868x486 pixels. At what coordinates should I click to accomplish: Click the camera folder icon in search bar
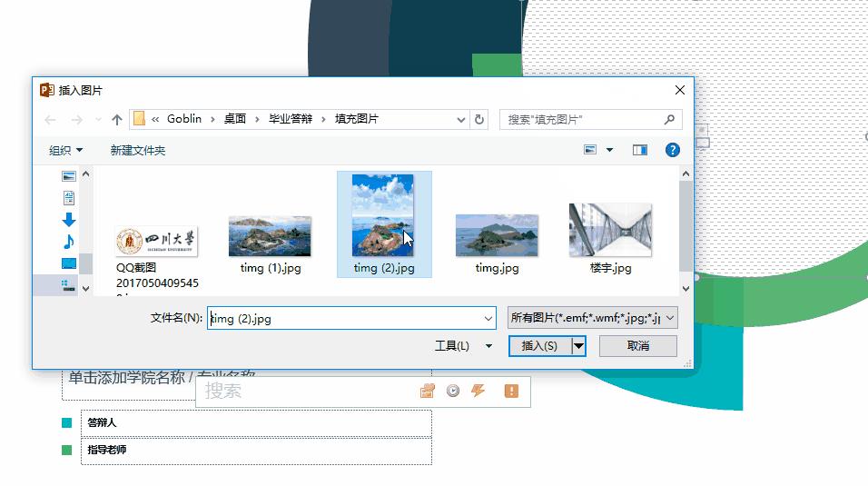click(428, 391)
